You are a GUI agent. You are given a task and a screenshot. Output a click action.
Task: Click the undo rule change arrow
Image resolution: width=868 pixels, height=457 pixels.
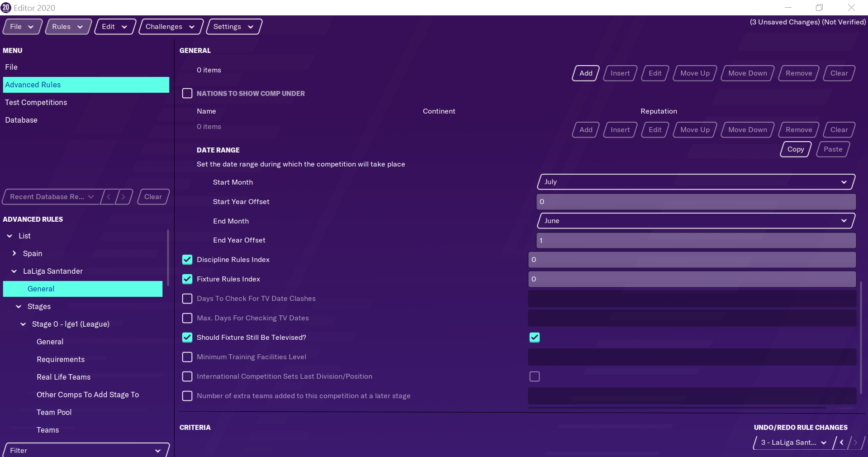coord(841,443)
